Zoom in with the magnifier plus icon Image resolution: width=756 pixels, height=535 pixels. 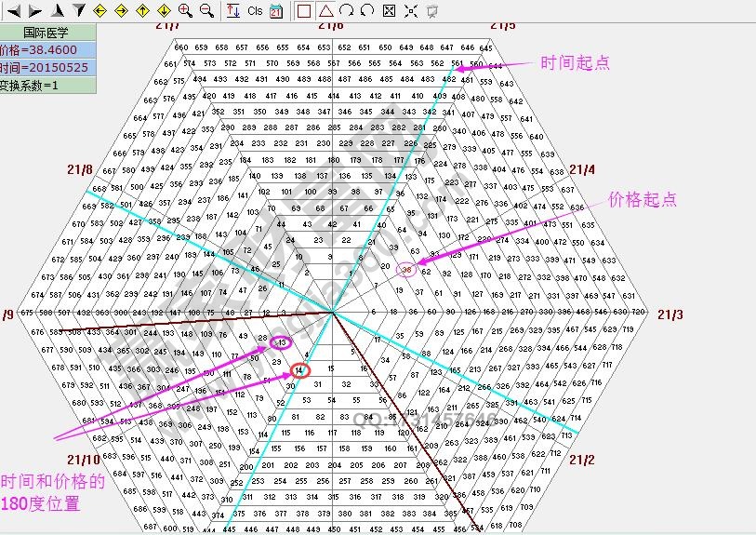coord(185,10)
